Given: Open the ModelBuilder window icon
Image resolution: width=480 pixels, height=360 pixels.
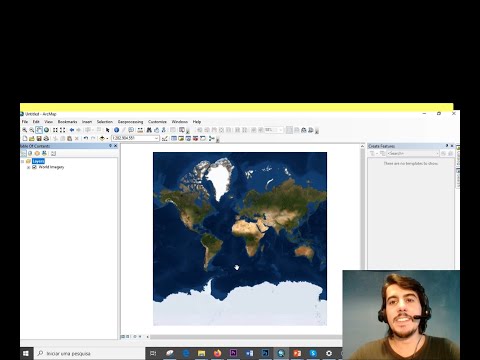Looking at the screenshot, I should point(212,138).
